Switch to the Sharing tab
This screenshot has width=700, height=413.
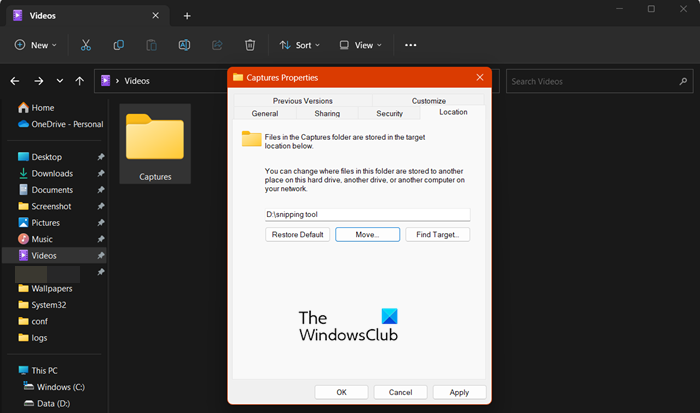pos(327,114)
